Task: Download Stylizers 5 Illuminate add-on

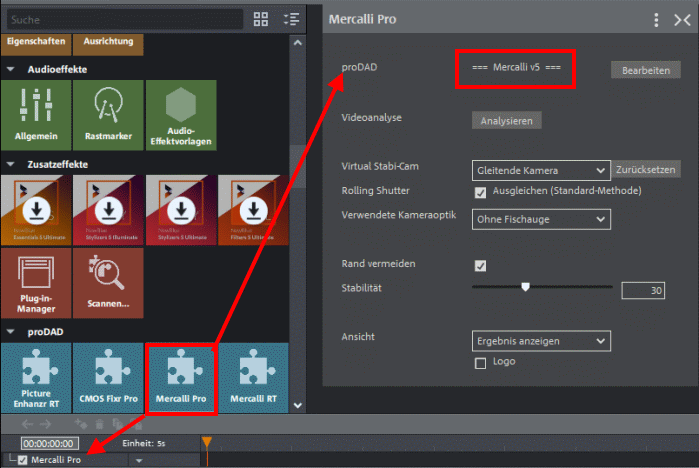Action: click(108, 210)
